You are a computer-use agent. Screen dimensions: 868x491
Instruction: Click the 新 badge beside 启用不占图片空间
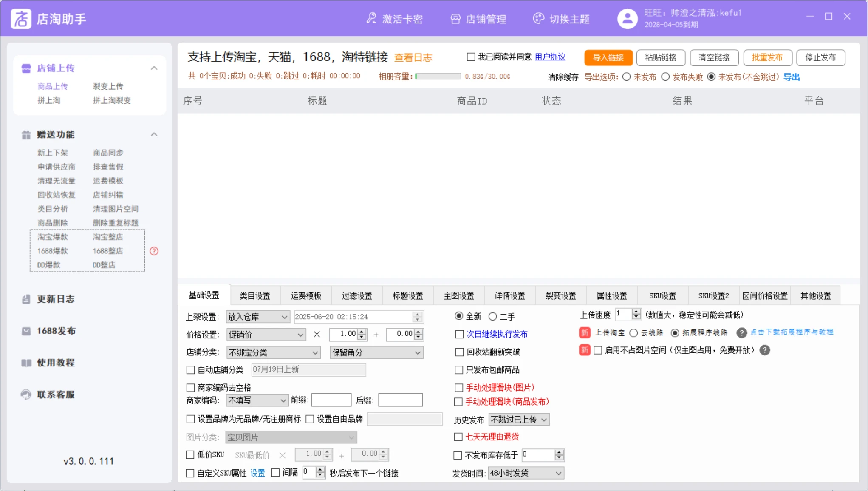pos(585,350)
